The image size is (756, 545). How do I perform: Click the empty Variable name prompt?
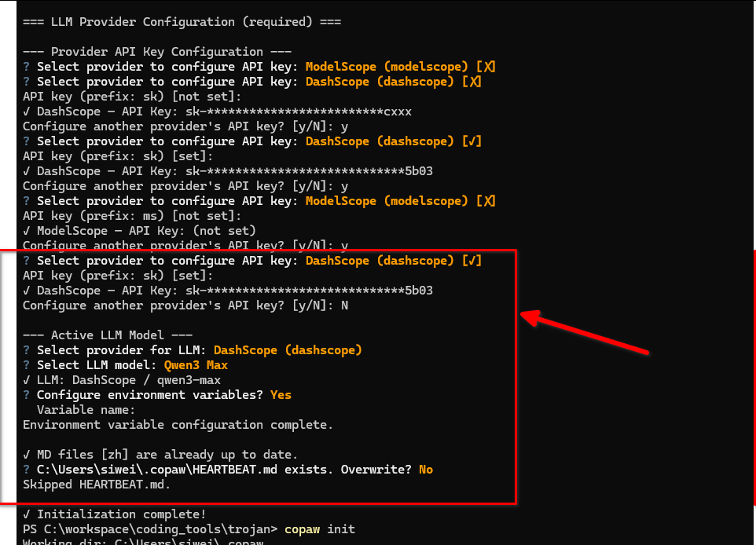pos(86,410)
